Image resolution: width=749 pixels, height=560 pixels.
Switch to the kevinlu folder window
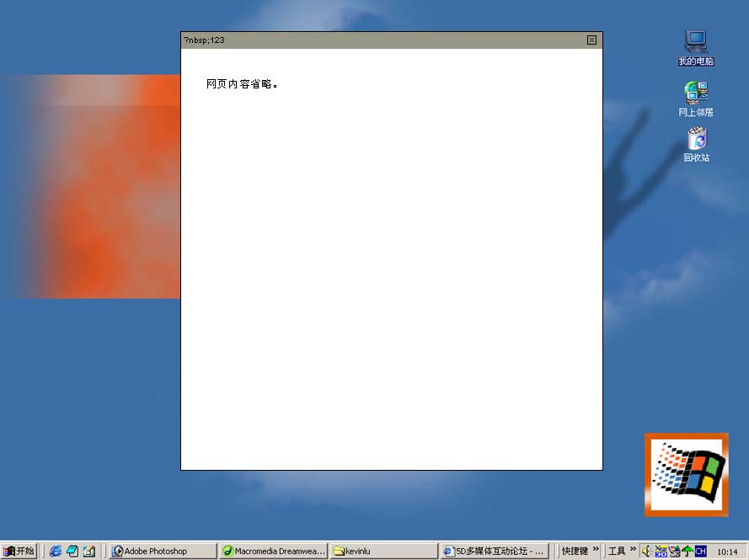pos(383,551)
